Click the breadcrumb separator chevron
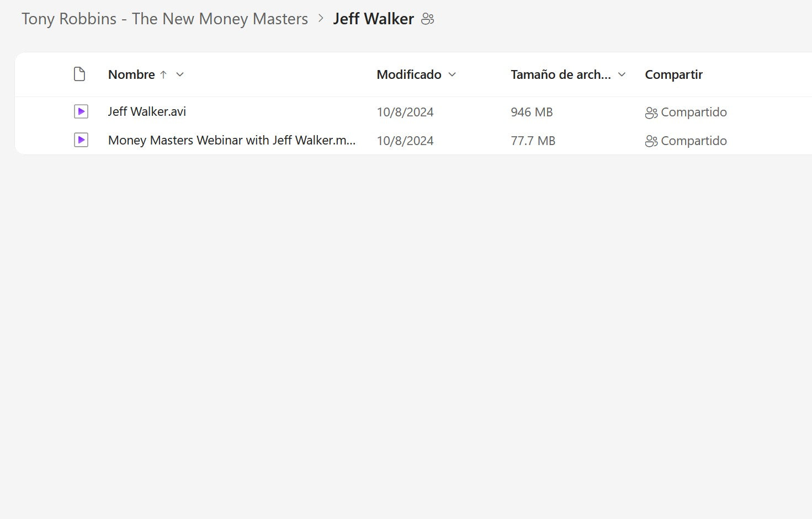 pyautogui.click(x=321, y=19)
